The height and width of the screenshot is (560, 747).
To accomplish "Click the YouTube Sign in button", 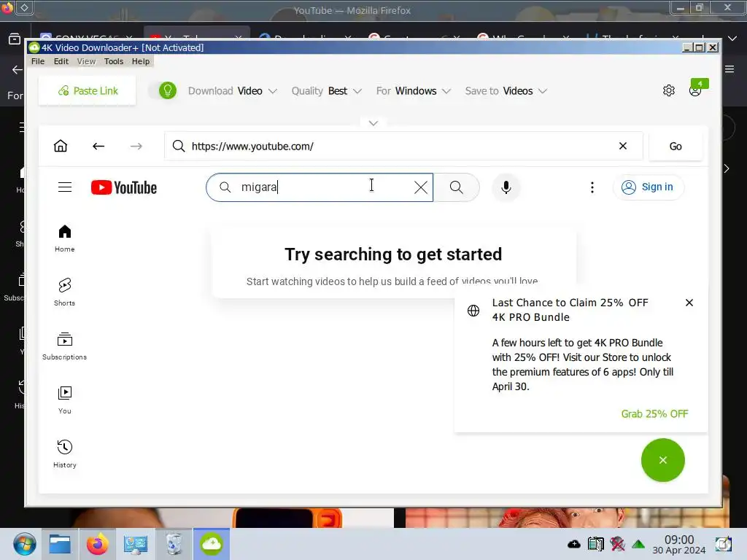I will (x=648, y=187).
